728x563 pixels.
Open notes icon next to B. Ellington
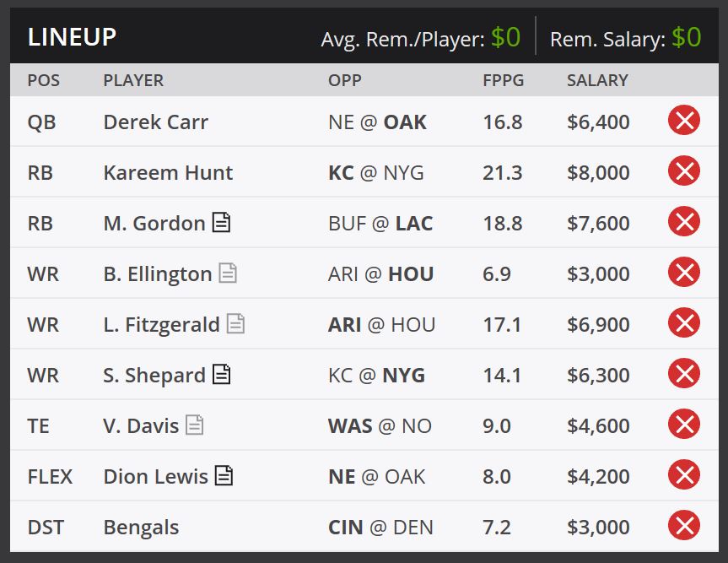tap(228, 273)
